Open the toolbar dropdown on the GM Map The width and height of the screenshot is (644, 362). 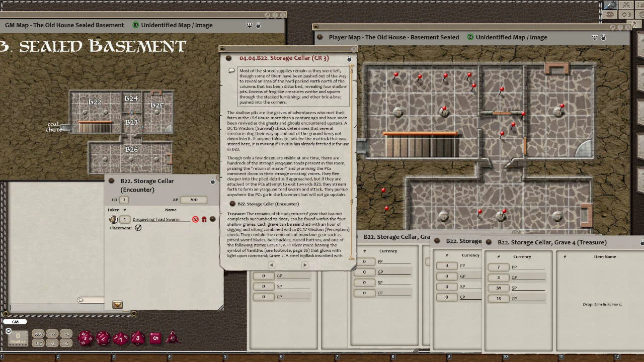point(250,25)
